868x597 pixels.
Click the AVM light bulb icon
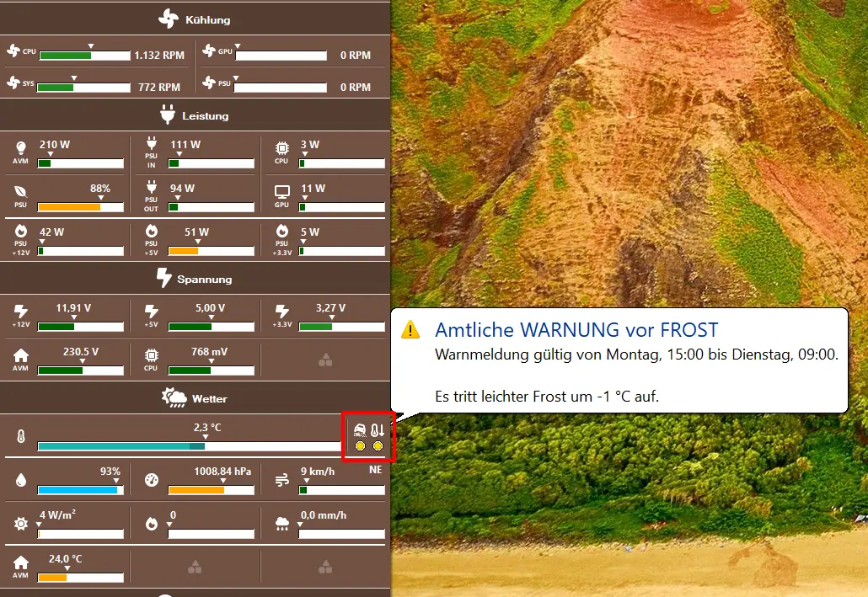point(20,147)
